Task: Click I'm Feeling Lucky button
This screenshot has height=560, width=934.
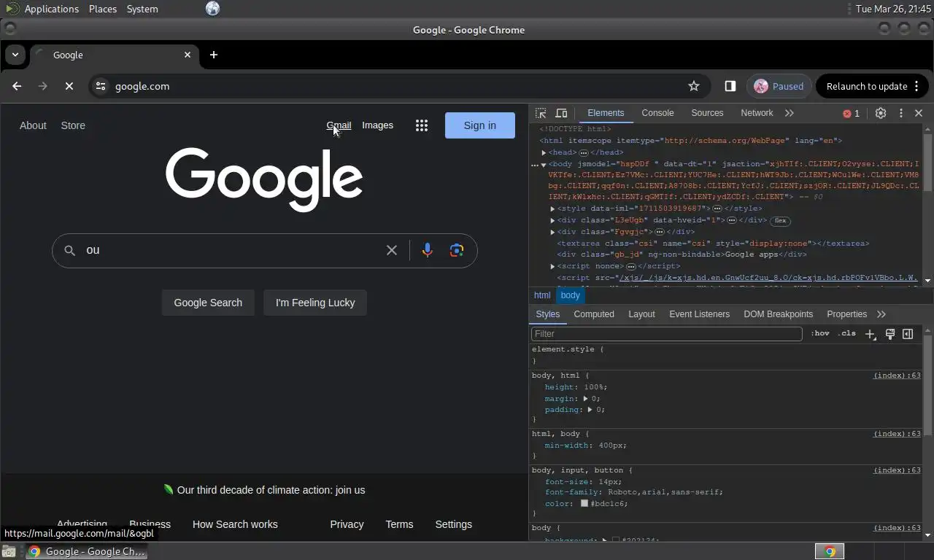Action: (315, 303)
